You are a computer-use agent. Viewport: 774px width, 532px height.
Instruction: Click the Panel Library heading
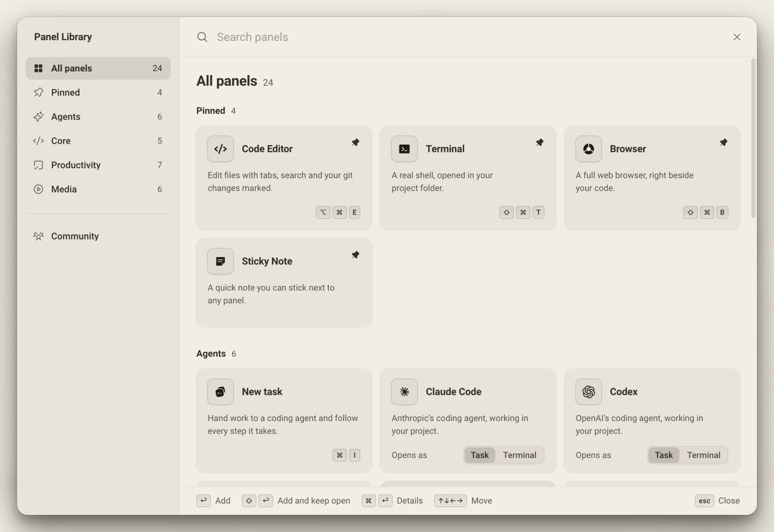63,37
